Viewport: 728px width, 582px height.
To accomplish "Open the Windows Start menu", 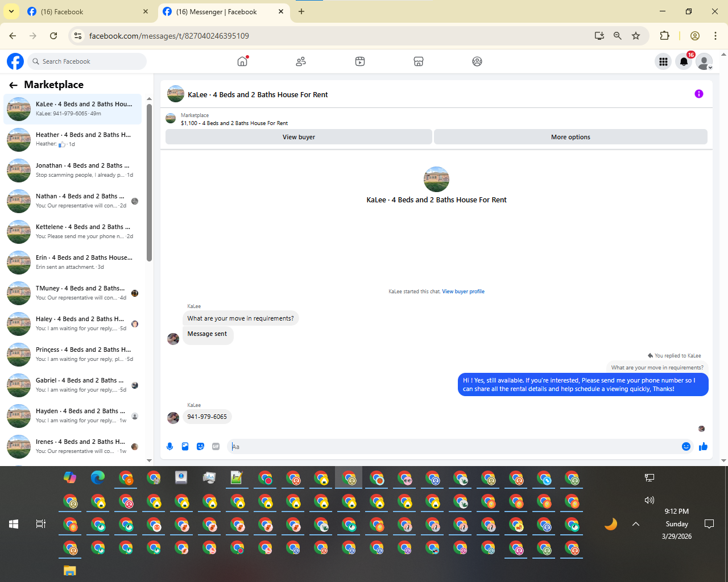I will pos(14,524).
